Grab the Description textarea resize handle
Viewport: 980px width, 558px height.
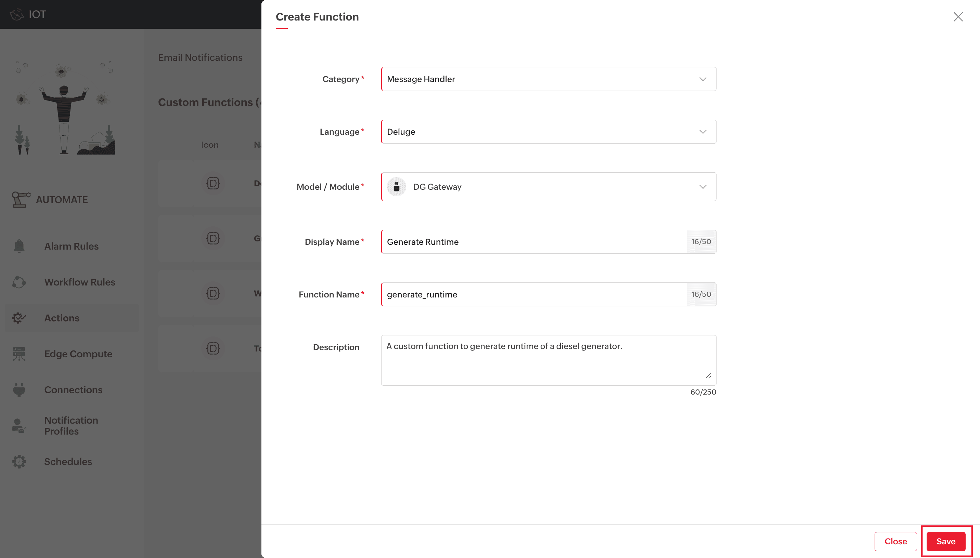(x=708, y=376)
